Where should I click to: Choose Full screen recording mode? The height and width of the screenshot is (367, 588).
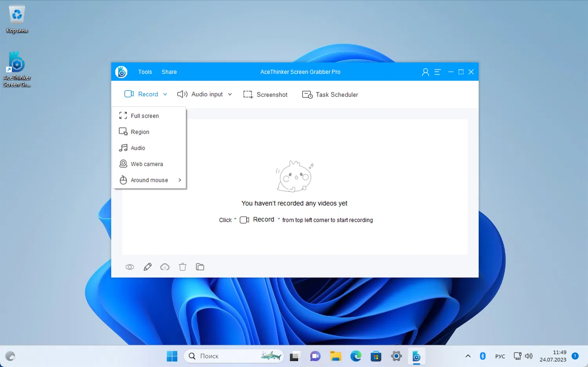tap(149, 116)
